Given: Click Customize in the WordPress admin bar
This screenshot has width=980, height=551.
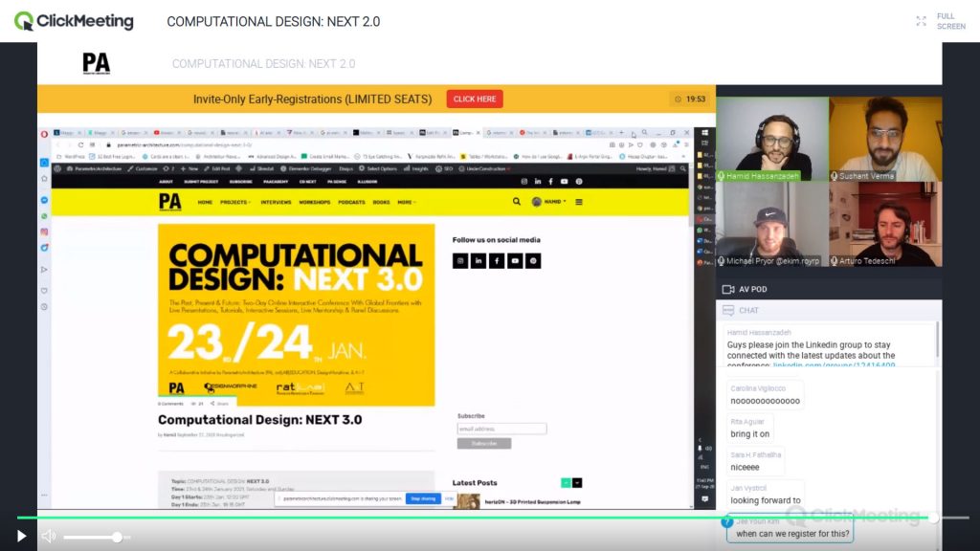Looking at the screenshot, I should pyautogui.click(x=143, y=168).
